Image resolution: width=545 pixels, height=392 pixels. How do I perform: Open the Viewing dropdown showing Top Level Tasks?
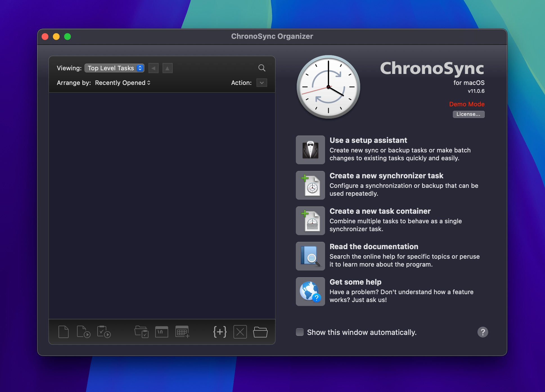click(114, 68)
